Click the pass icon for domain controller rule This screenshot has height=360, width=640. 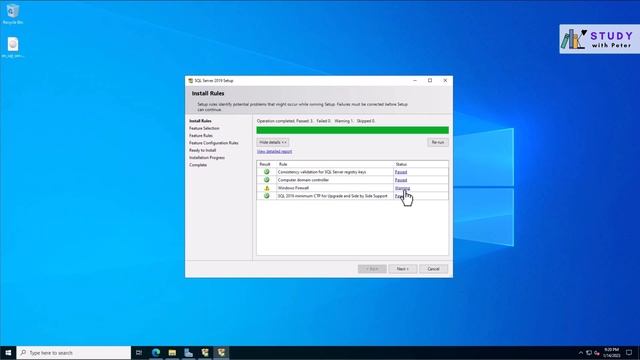pos(267,180)
